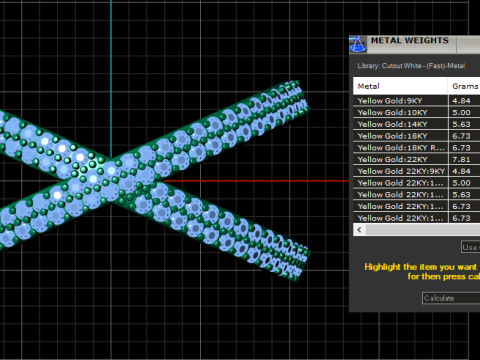Click the 4.84 grams value for Yellow Gold:9KY
Image resolution: width=480 pixels, height=360 pixels.
point(461,101)
